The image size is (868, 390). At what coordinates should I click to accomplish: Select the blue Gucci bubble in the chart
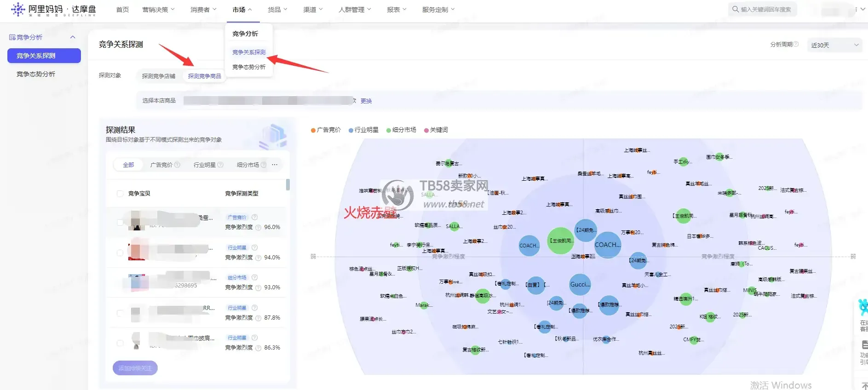[x=580, y=285]
